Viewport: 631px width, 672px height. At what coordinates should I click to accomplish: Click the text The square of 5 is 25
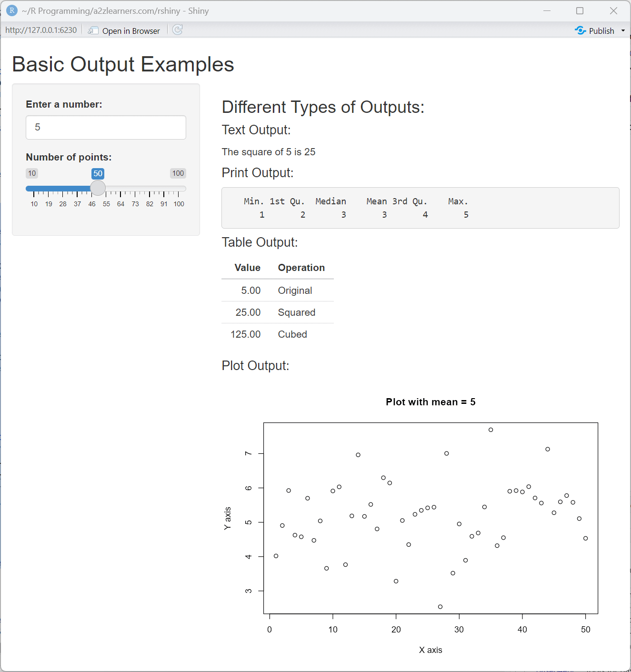tap(268, 151)
